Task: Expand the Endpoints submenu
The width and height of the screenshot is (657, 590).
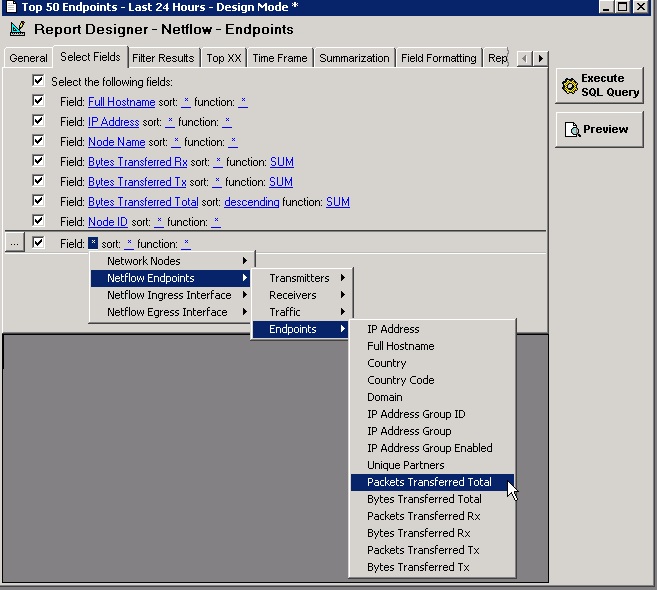Action: point(302,329)
